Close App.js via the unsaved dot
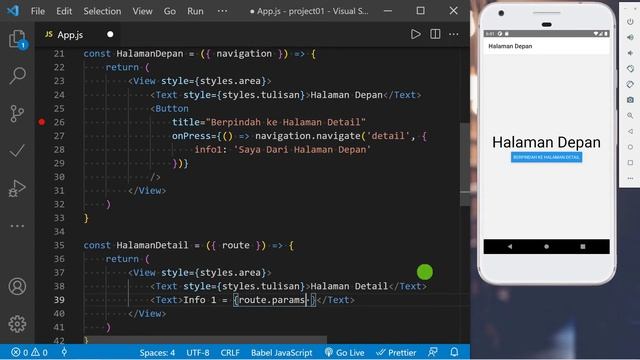Image resolution: width=640 pixels, height=360 pixels. 110,34
